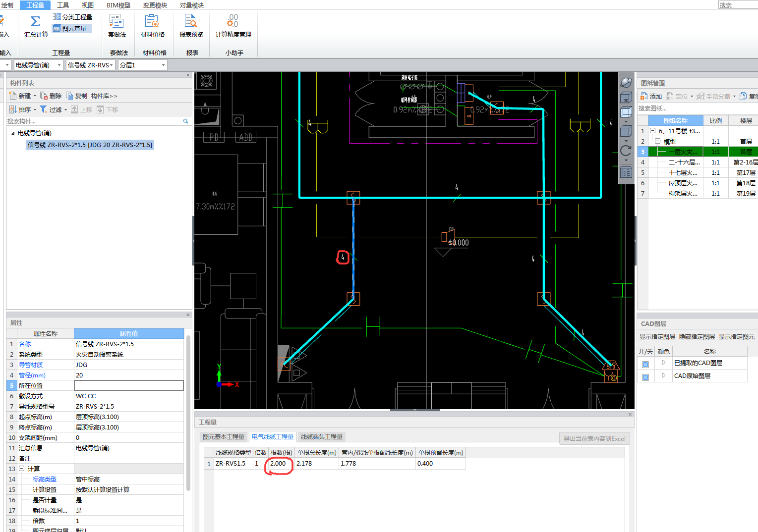Select 二-十六层 drawing row
Image resolution: width=758 pixels, height=532 pixels.
pos(697,162)
